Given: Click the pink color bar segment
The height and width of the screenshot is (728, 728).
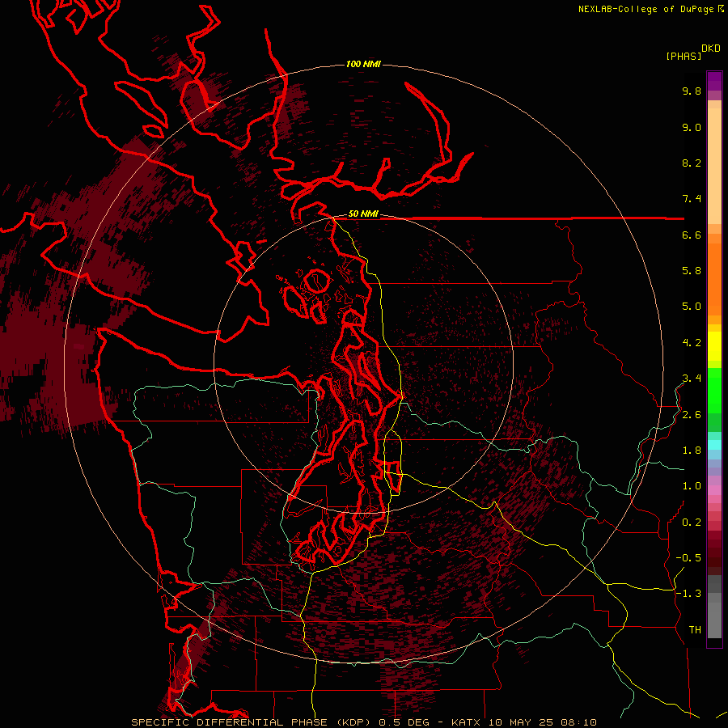Looking at the screenshot, I should pos(714,490).
